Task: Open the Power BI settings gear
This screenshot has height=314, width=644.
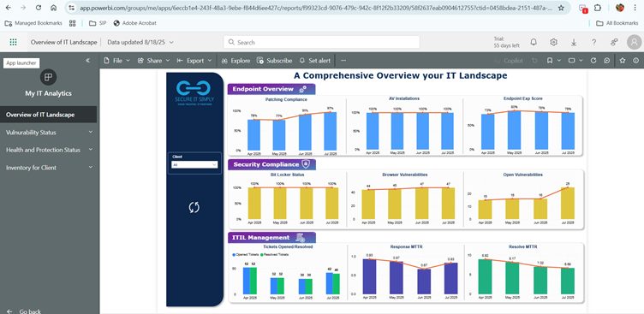Action: click(x=553, y=42)
